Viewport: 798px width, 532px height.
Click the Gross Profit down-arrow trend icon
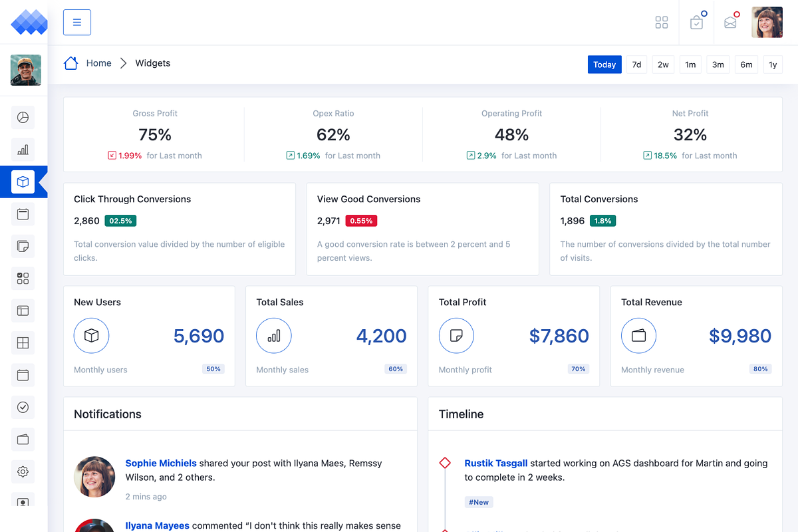(112, 156)
